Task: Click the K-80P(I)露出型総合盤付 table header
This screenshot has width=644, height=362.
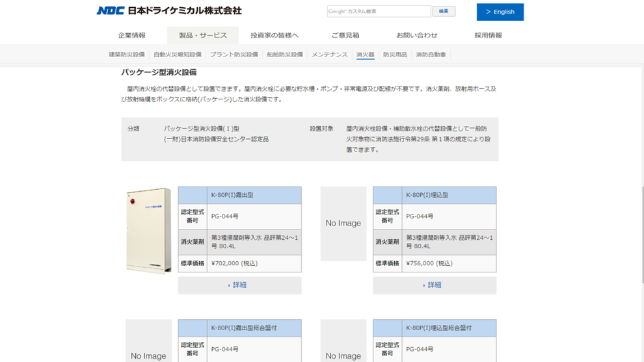Action: [x=239, y=328]
